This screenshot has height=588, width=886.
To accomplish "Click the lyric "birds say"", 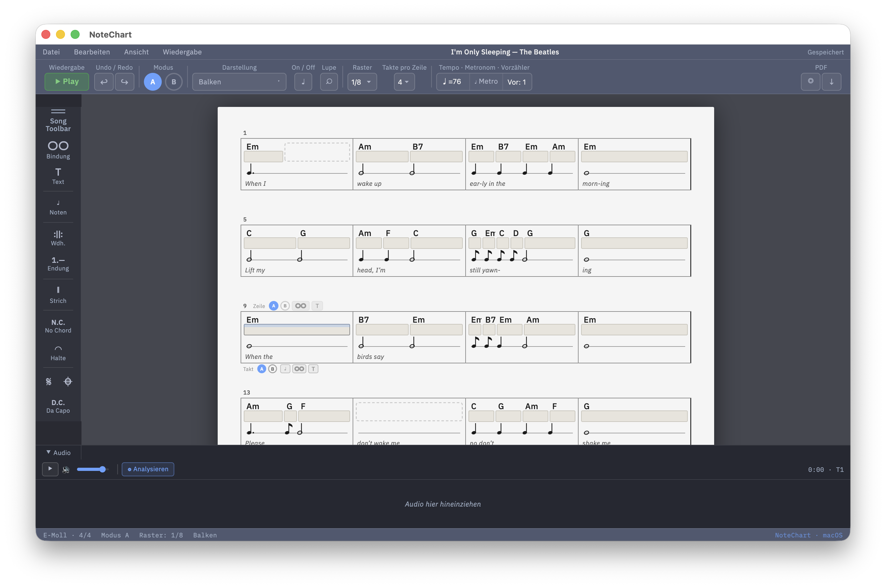I will pos(370,357).
